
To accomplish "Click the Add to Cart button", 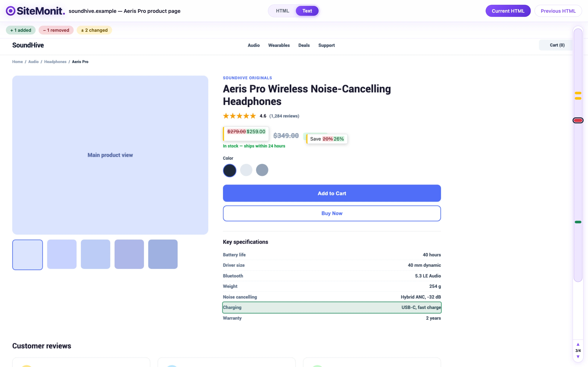I will (x=332, y=193).
